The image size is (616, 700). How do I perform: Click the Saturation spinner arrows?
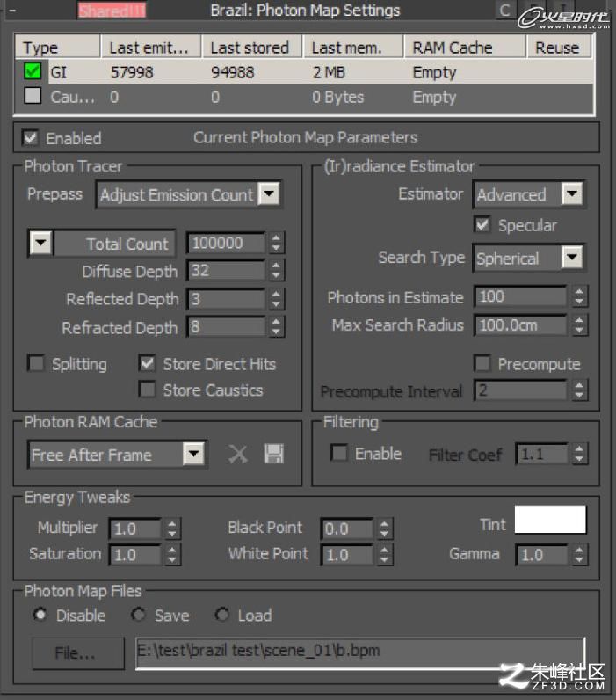pyautogui.click(x=171, y=556)
